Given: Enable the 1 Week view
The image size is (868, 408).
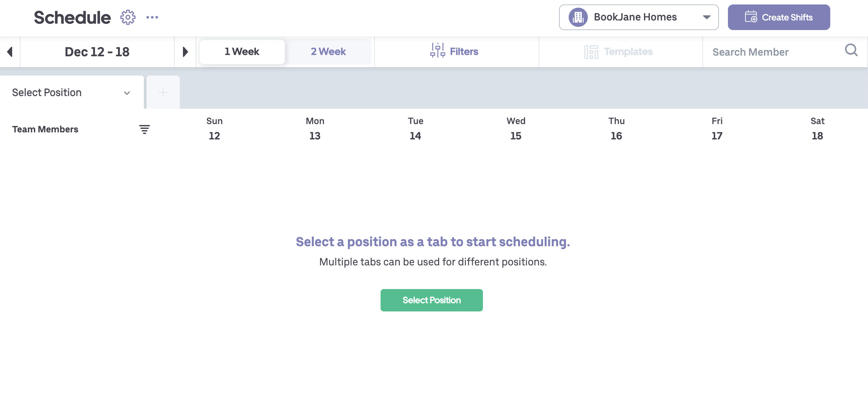Looking at the screenshot, I should point(241,51).
